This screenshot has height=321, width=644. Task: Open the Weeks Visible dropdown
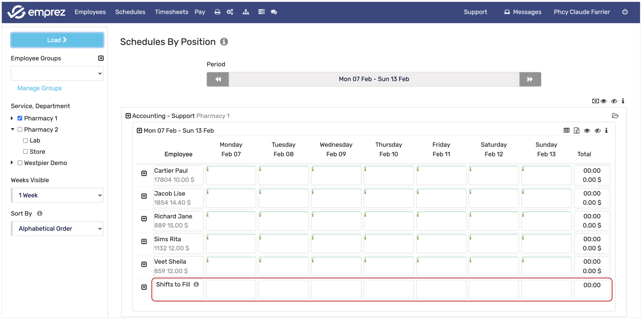pos(57,195)
